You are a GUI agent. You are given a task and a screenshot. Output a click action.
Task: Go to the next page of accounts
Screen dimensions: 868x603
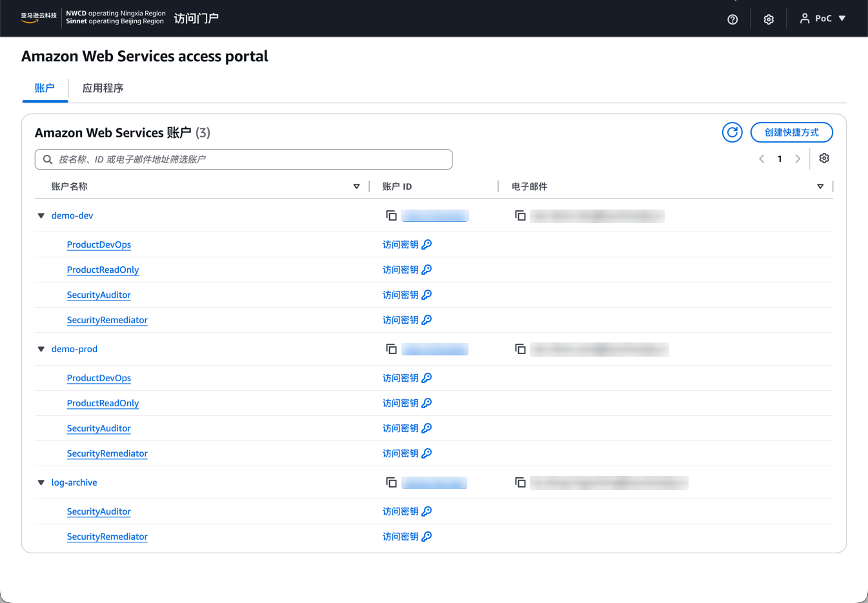[798, 159]
